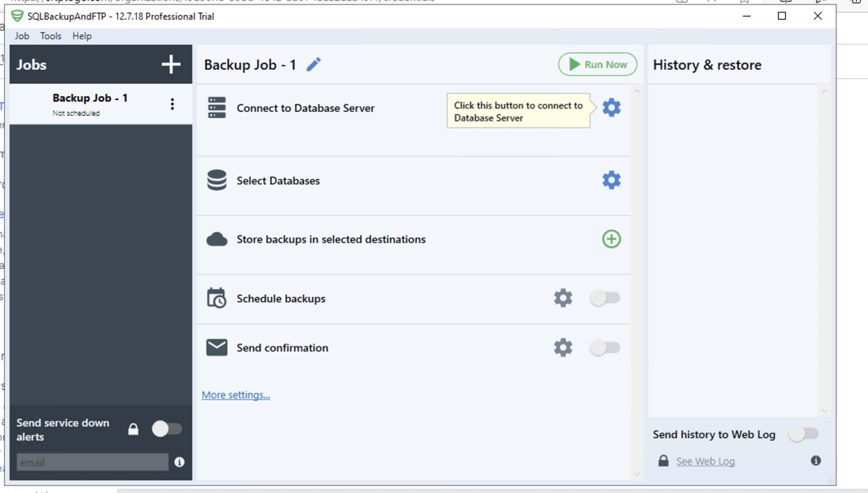868x493 pixels.
Task: Expand the Store backups in selected destinations section
Action: pyautogui.click(x=331, y=239)
